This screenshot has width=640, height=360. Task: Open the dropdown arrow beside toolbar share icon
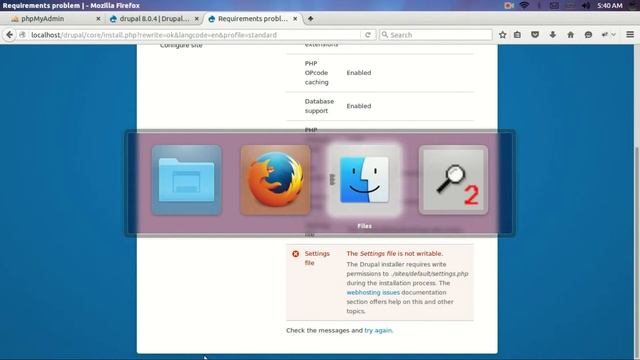click(x=613, y=35)
